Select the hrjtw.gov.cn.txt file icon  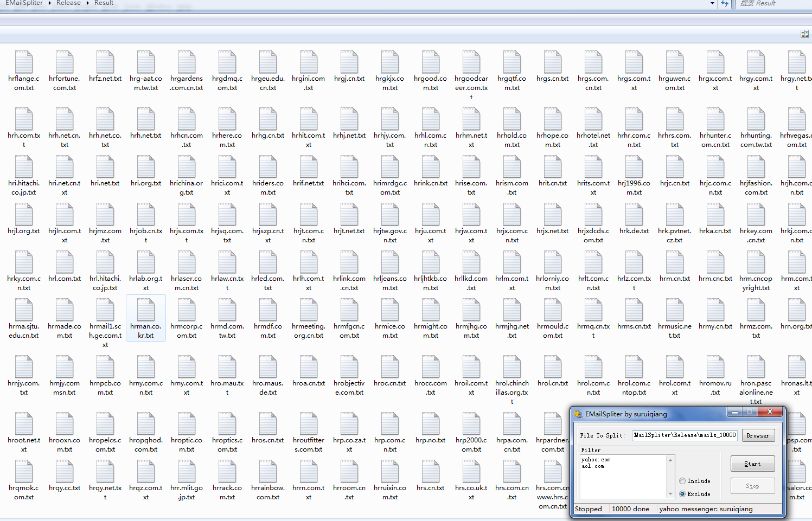pyautogui.click(x=390, y=214)
